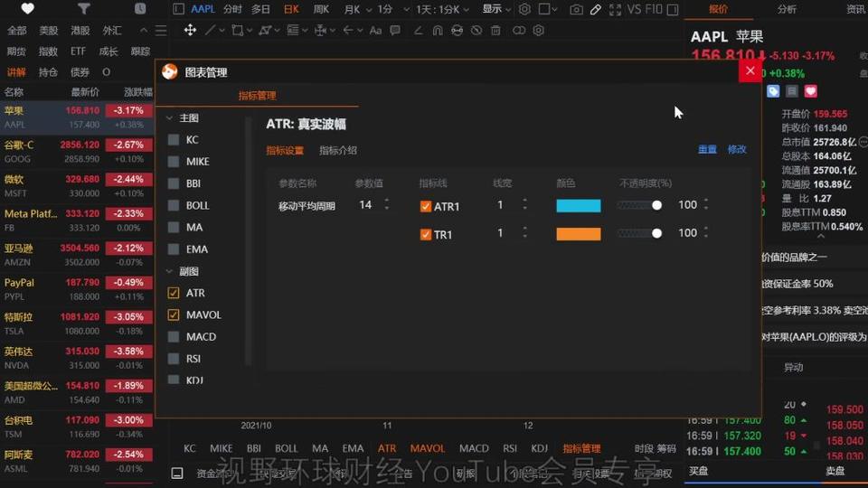Enable the BOLL indicator checkbox
This screenshot has width=868, height=488.
pyautogui.click(x=174, y=205)
